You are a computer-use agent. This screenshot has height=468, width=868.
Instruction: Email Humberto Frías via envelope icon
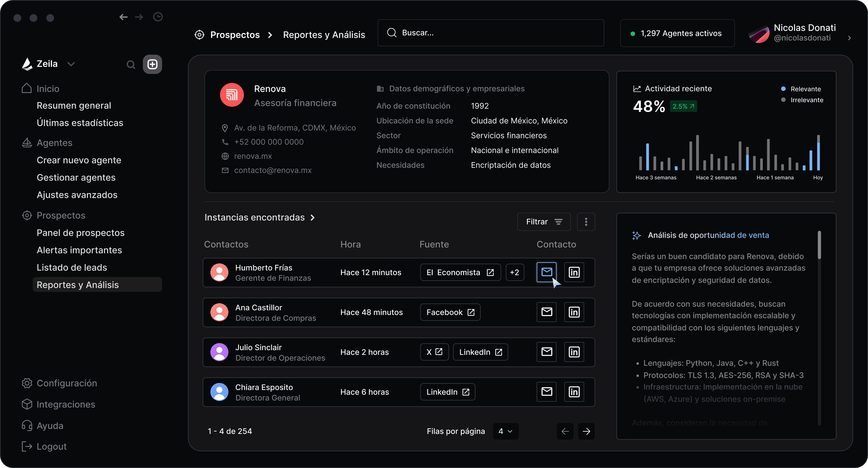tap(546, 272)
